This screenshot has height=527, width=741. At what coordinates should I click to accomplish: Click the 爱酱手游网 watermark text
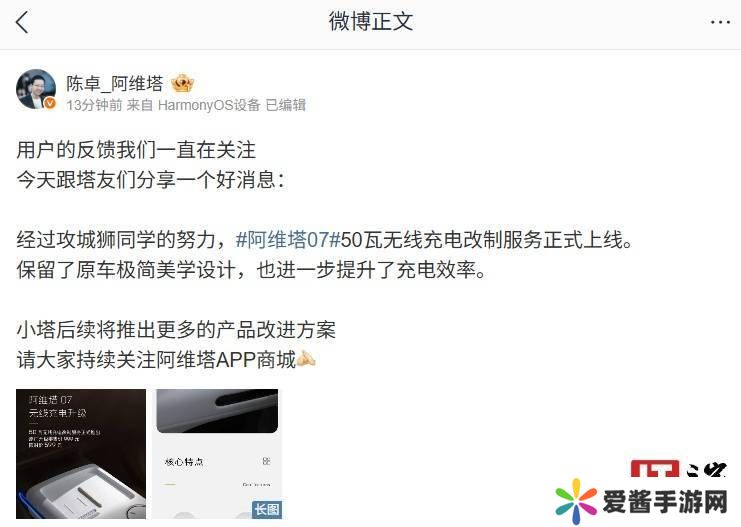pos(664,502)
